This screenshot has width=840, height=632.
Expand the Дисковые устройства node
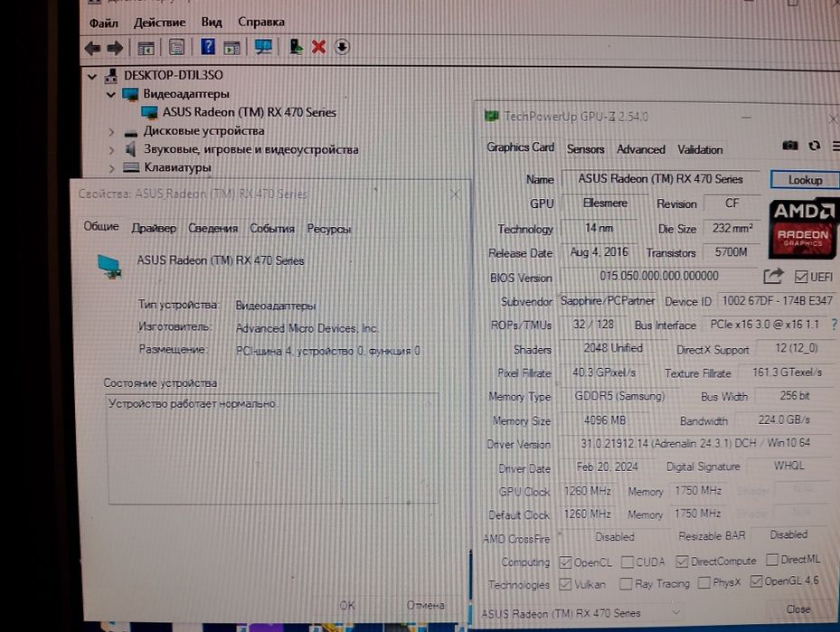coord(111,132)
